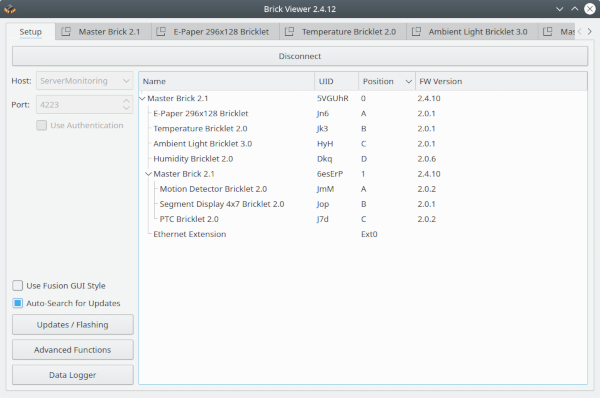Image resolution: width=600 pixels, height=398 pixels.
Task: Click the UID Jk3 cell
Action: tap(322, 129)
